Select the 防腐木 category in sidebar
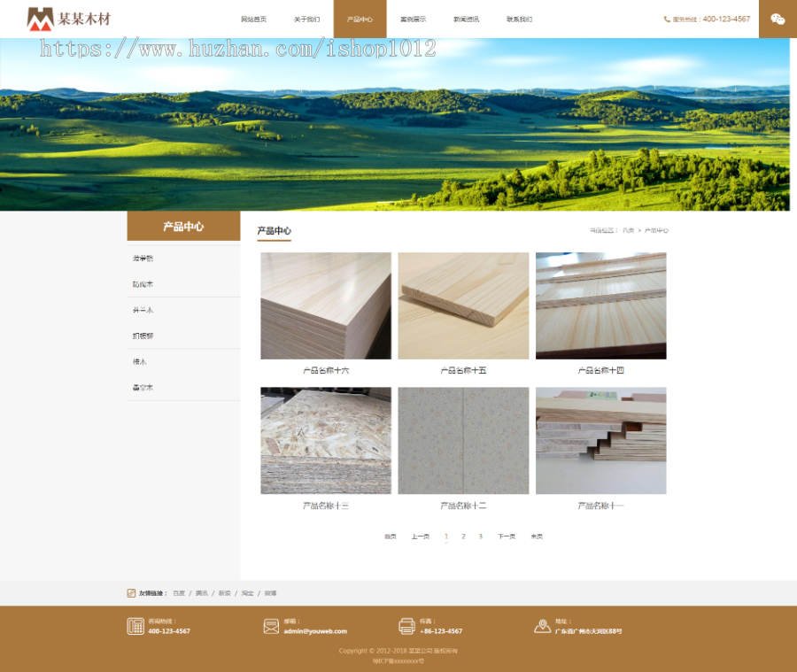The height and width of the screenshot is (672, 797). [143, 284]
